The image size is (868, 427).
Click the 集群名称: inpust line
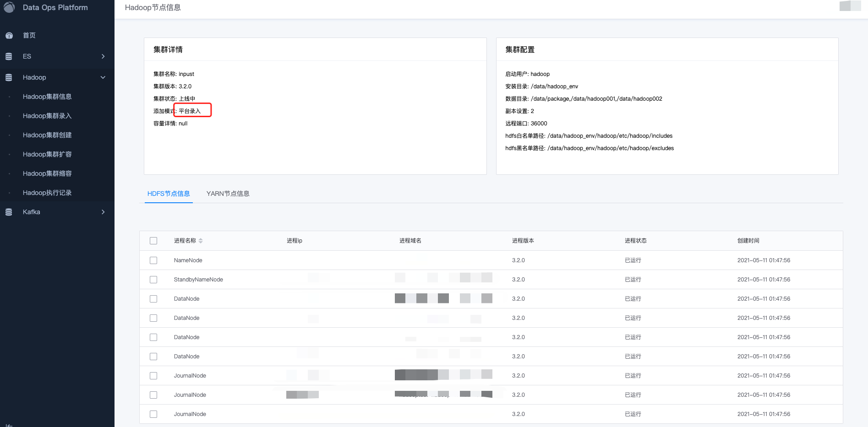pos(174,74)
